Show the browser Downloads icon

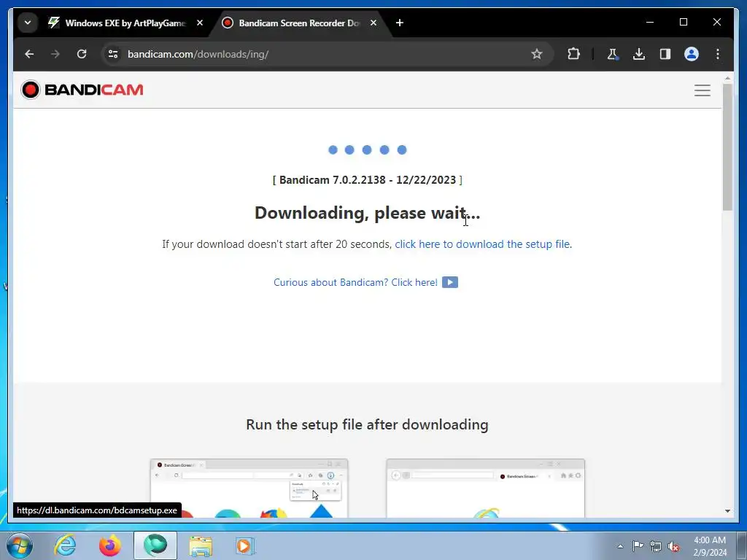[x=639, y=54]
